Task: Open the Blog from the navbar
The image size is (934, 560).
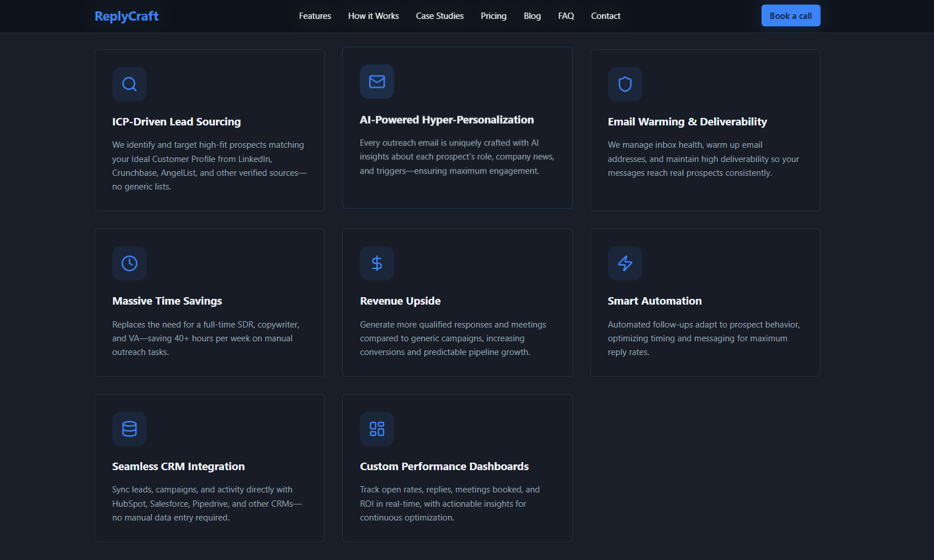Action: (532, 16)
